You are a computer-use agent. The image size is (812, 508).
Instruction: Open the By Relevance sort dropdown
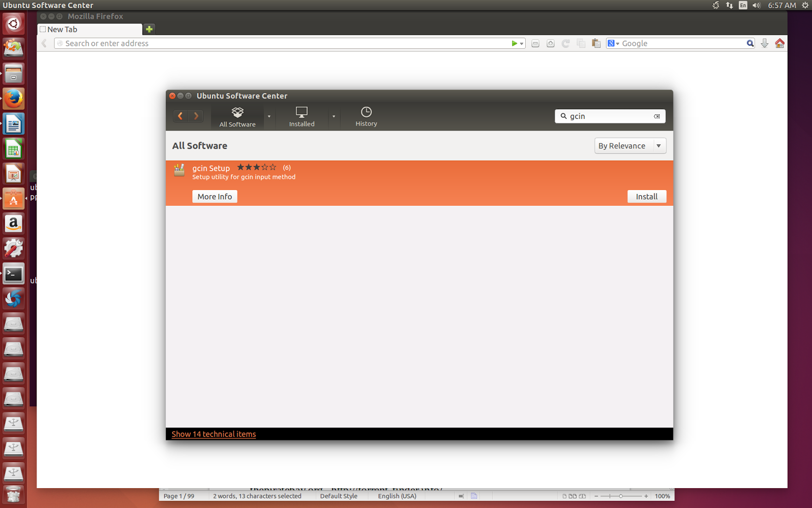click(630, 146)
